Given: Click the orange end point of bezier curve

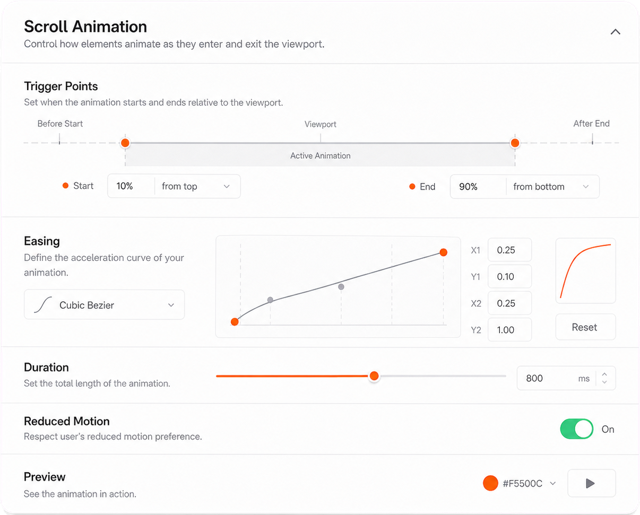Looking at the screenshot, I should [x=444, y=252].
